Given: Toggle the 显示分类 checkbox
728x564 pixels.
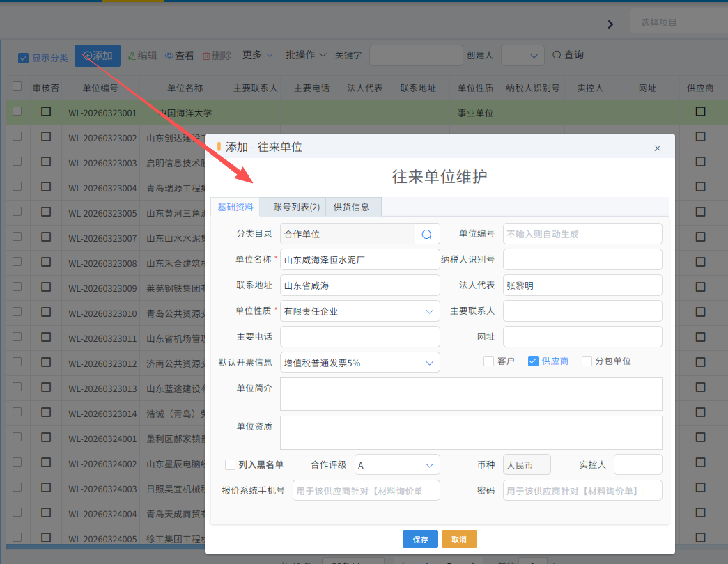Looking at the screenshot, I should [23, 58].
